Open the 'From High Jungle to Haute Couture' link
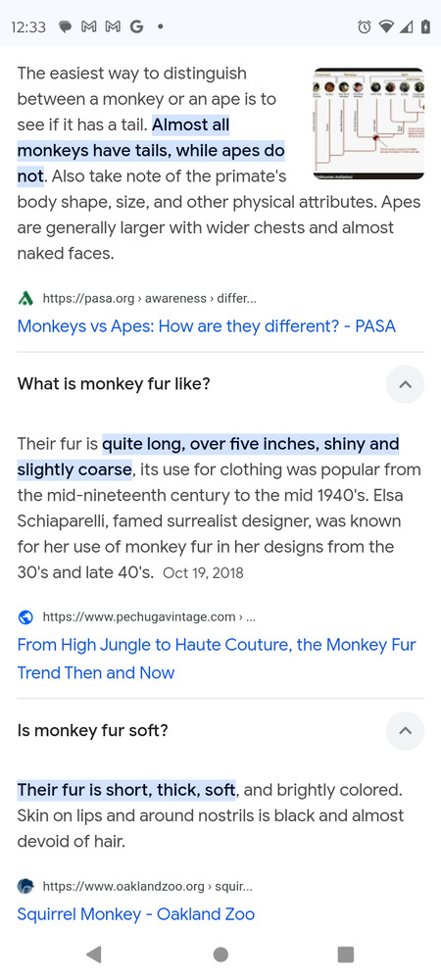The image size is (441, 980). click(x=217, y=659)
